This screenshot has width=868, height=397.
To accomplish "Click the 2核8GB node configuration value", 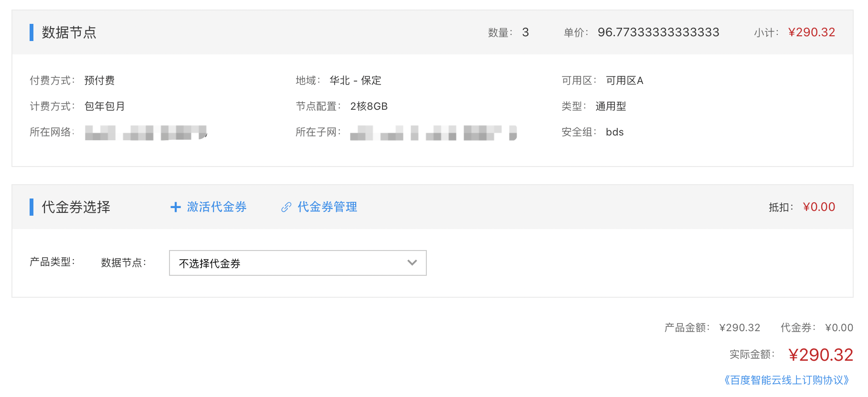I will pyautogui.click(x=369, y=106).
